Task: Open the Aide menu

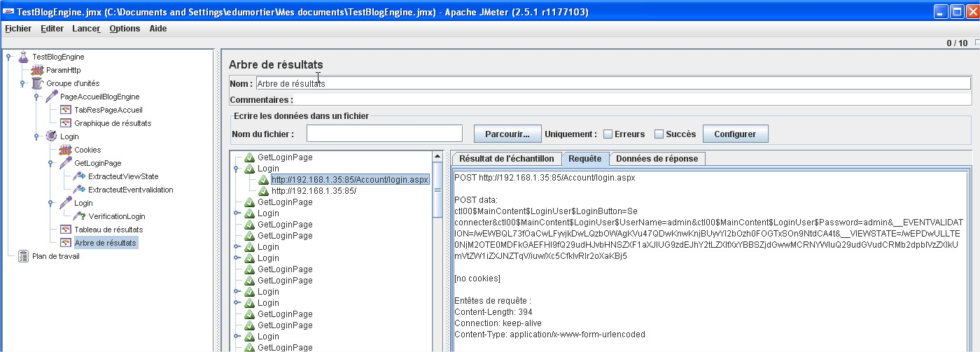Action: (158, 29)
